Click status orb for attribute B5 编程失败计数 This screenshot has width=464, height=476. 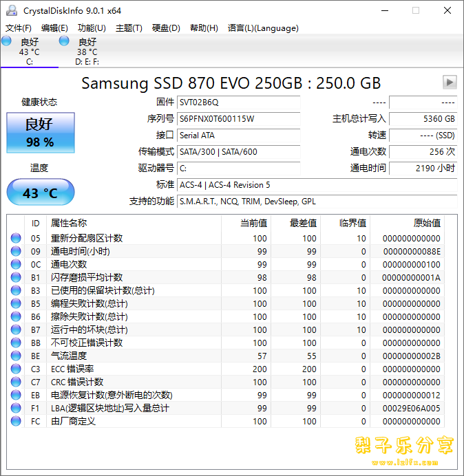pyautogui.click(x=16, y=303)
